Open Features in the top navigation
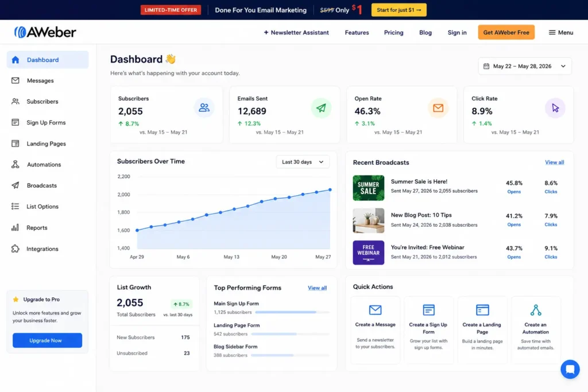Image resolution: width=588 pixels, height=392 pixels. click(x=357, y=33)
